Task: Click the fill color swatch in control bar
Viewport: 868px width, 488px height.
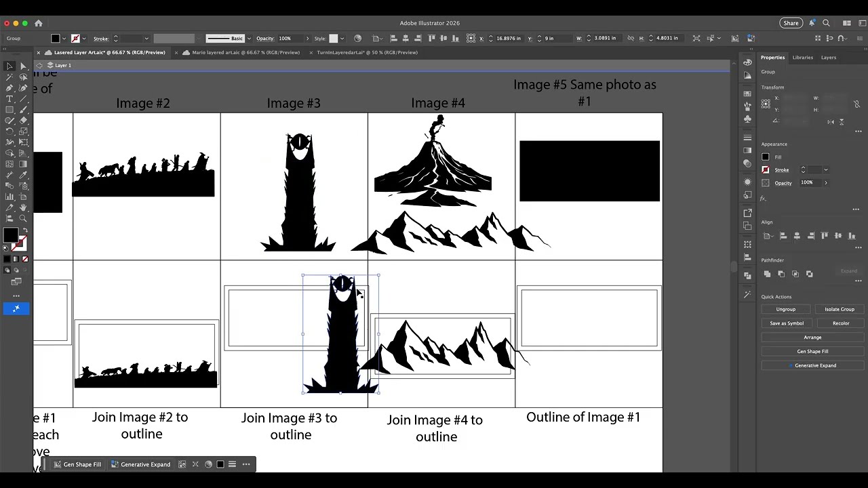Action: pos(56,39)
